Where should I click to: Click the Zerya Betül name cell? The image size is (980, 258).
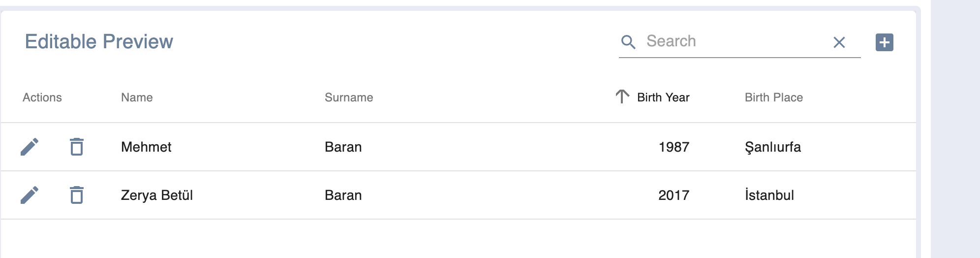click(157, 195)
